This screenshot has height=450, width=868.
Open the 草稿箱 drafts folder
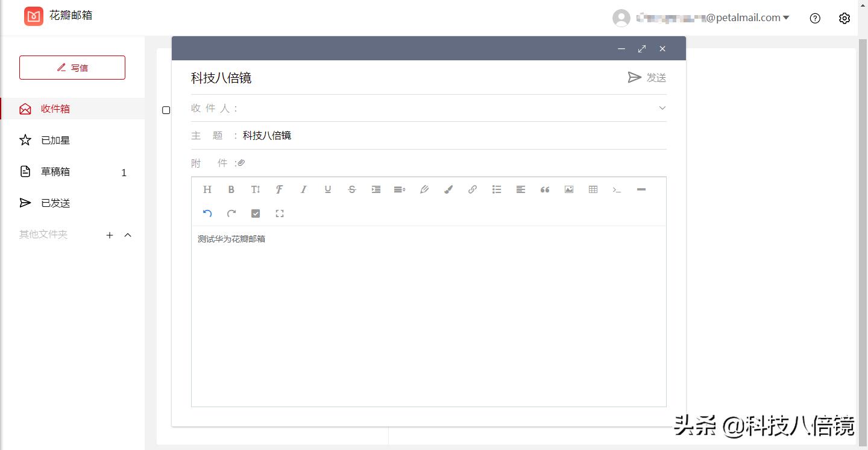[x=55, y=172]
